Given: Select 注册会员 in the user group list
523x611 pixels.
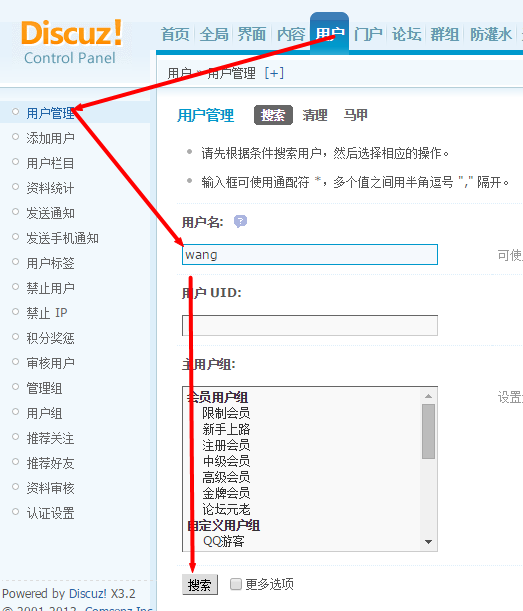Looking at the screenshot, I should coord(226,445).
